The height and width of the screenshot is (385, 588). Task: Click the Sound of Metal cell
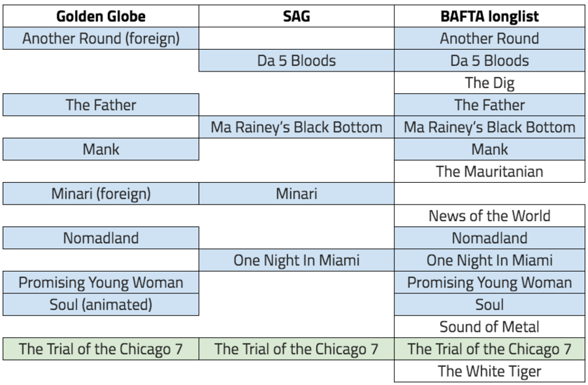click(x=490, y=327)
